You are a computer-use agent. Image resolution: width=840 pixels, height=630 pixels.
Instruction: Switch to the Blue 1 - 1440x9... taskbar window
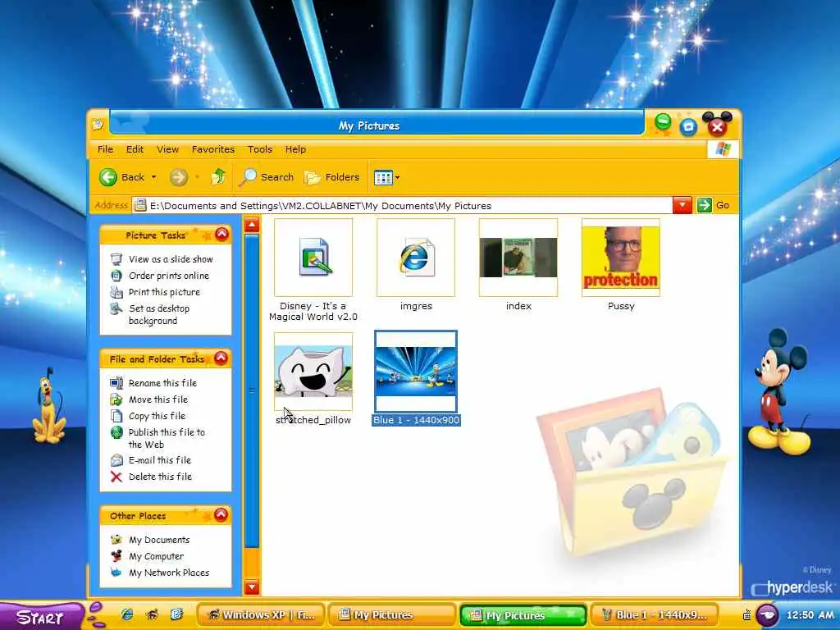pyautogui.click(x=655, y=615)
